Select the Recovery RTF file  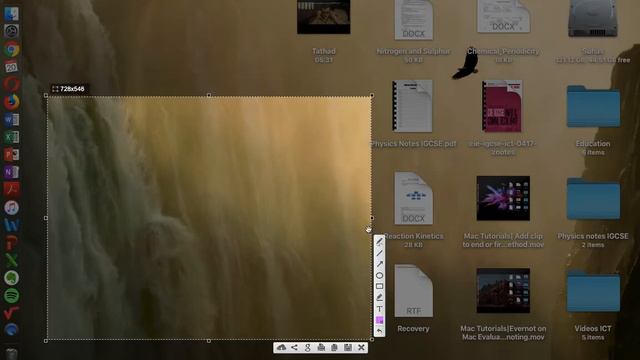[413, 291]
